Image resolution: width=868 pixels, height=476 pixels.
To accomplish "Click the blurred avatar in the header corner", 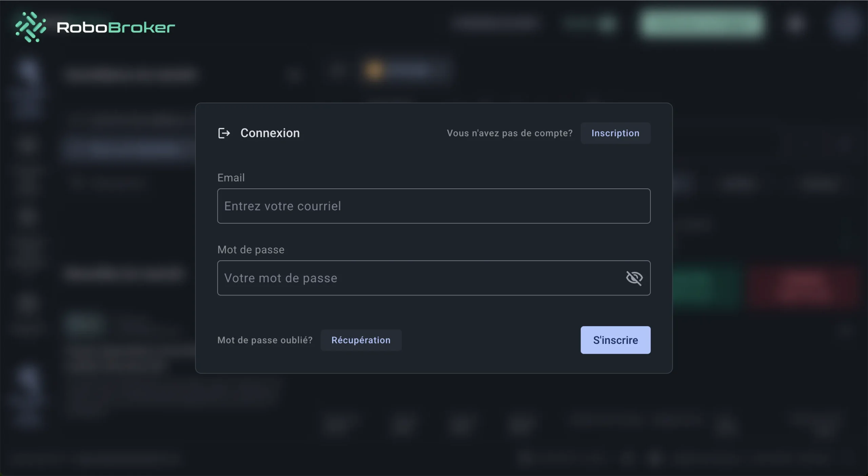I will point(844,24).
